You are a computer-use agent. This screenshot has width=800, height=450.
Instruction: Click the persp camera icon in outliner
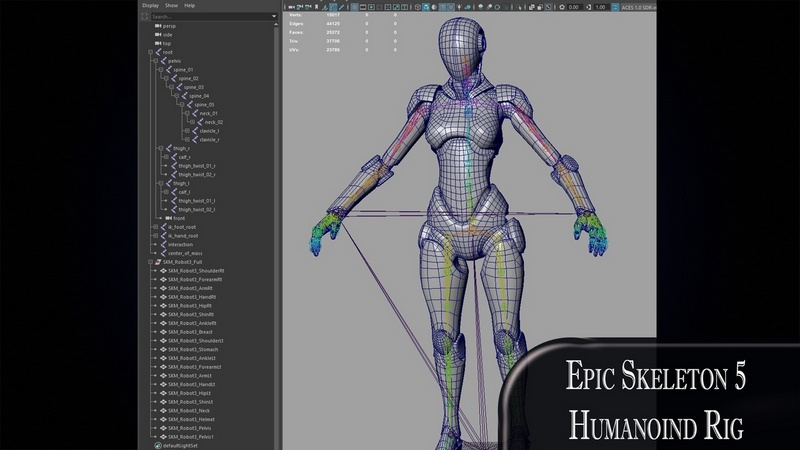pyautogui.click(x=157, y=25)
